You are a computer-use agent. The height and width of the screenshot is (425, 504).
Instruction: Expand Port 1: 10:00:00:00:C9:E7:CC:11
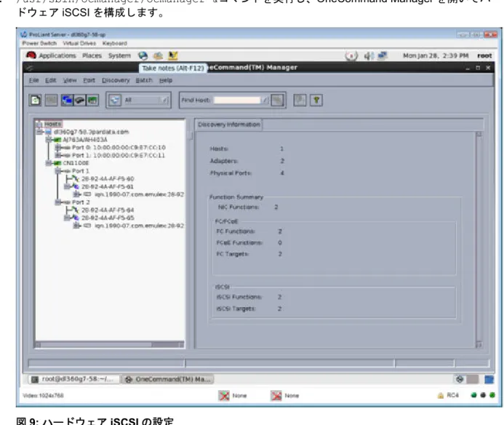coord(58,156)
